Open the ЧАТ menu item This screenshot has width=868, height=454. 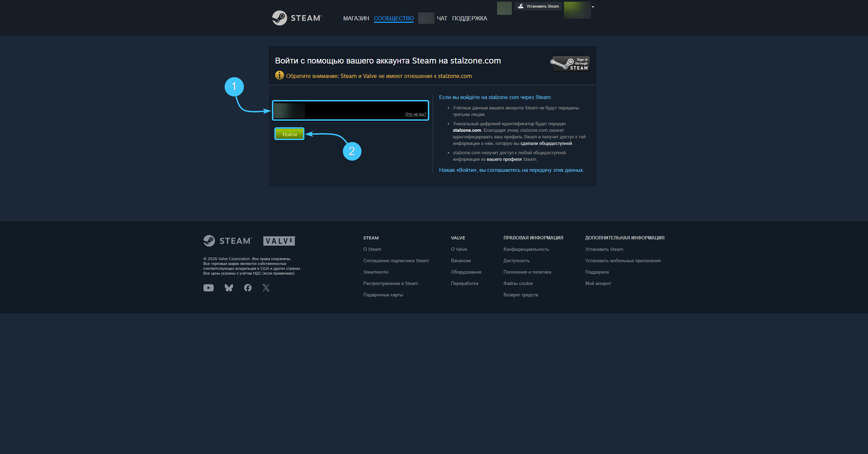(x=442, y=18)
